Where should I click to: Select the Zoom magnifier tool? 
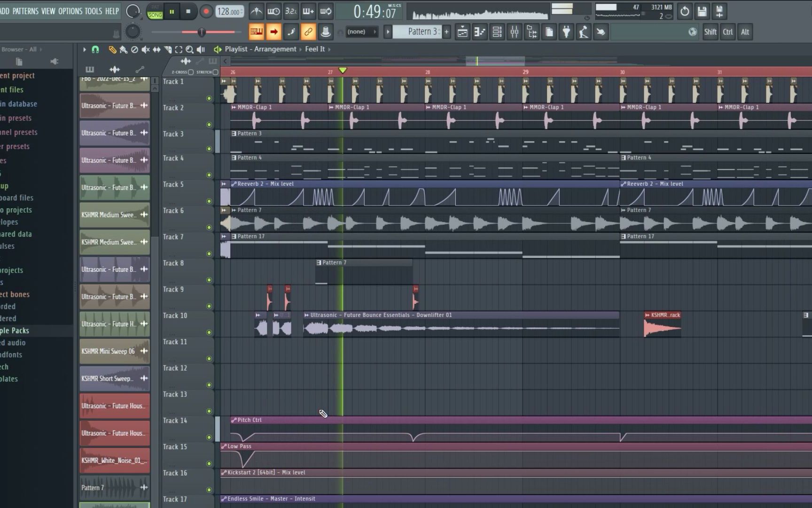[x=189, y=49]
